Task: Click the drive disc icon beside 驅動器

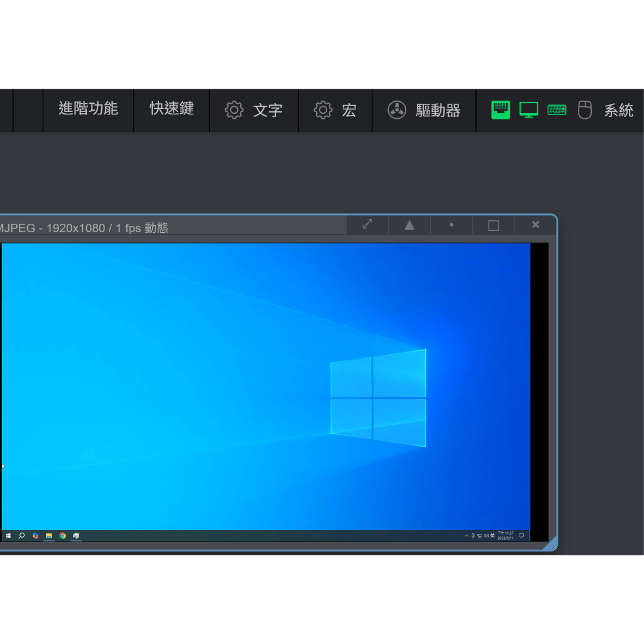Action: 397,110
